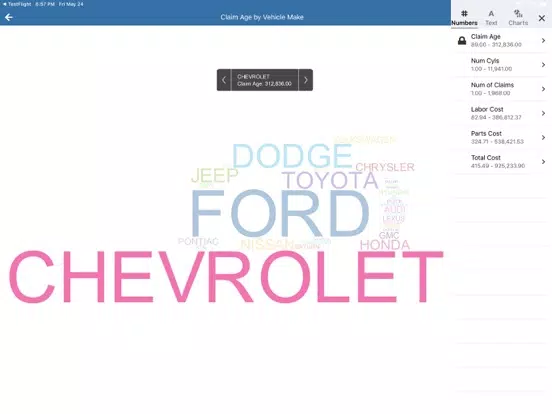Select the TOYOTA word in cloud
Screen dimensions: 552x414
(330, 181)
